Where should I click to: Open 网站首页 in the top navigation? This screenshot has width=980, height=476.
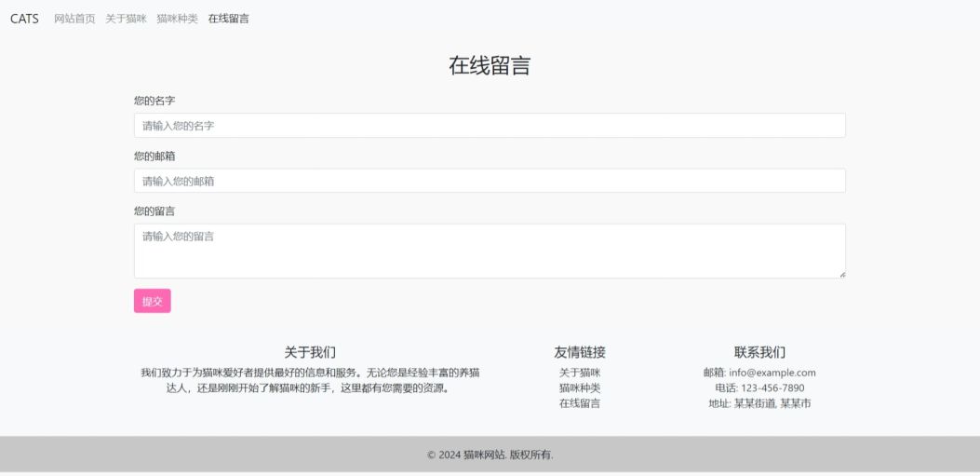pyautogui.click(x=74, y=19)
